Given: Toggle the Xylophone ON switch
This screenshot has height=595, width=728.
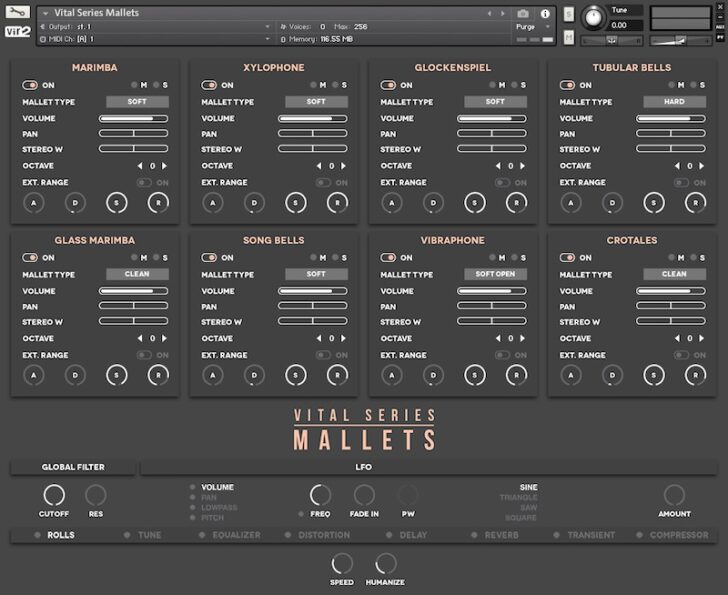Looking at the screenshot, I should coord(209,85).
